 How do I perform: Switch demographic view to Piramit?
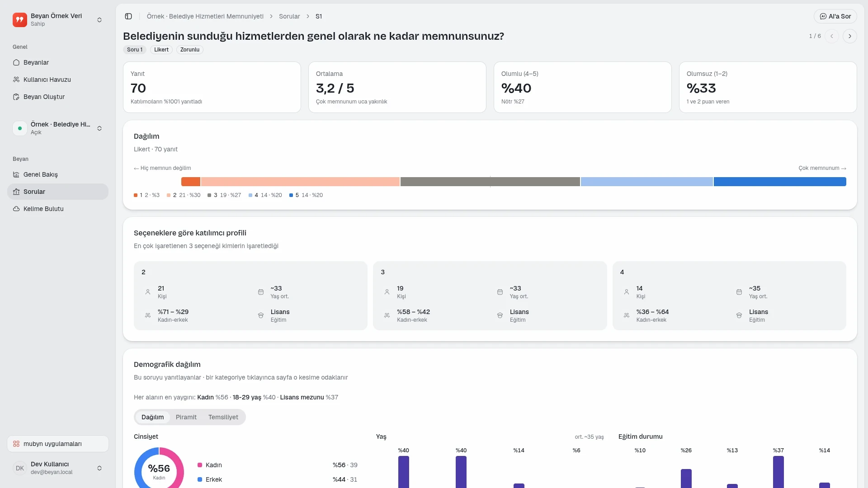(x=186, y=417)
